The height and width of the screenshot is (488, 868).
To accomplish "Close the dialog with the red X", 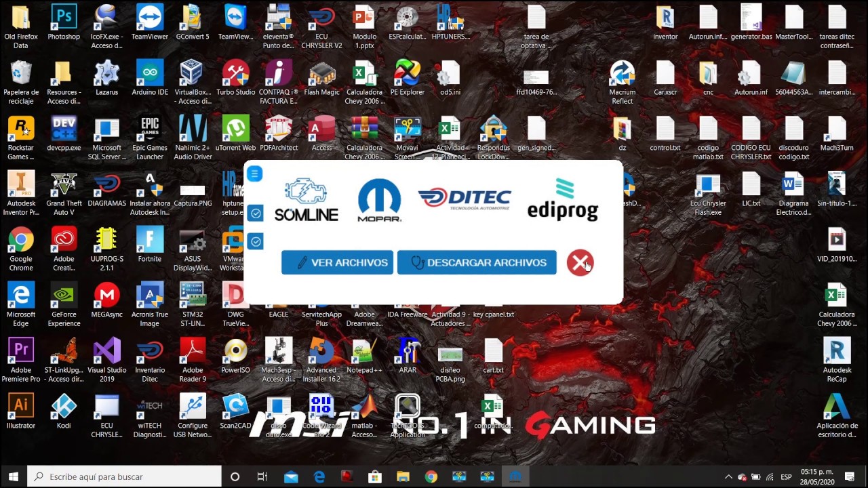I will pos(580,263).
